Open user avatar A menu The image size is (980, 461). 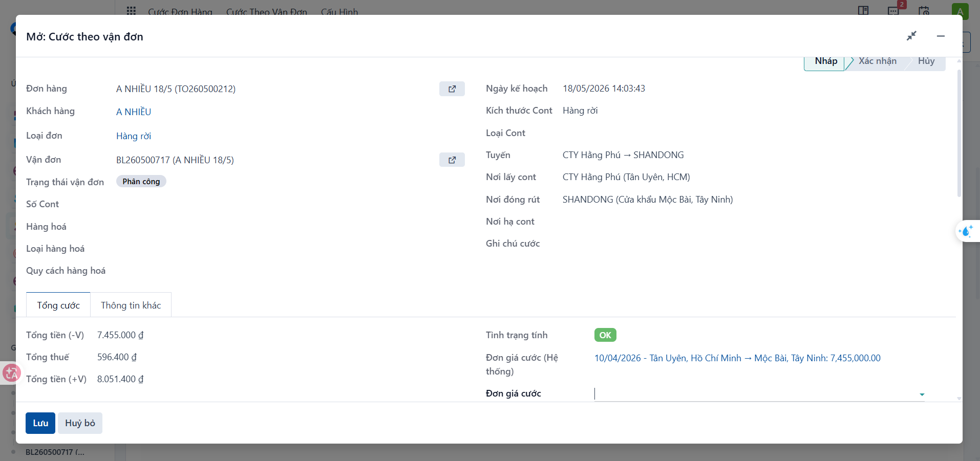(960, 11)
